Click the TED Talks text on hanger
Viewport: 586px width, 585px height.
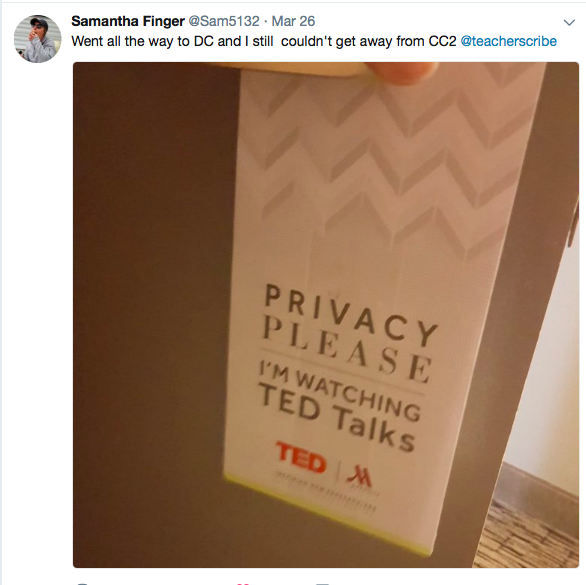tap(336, 418)
